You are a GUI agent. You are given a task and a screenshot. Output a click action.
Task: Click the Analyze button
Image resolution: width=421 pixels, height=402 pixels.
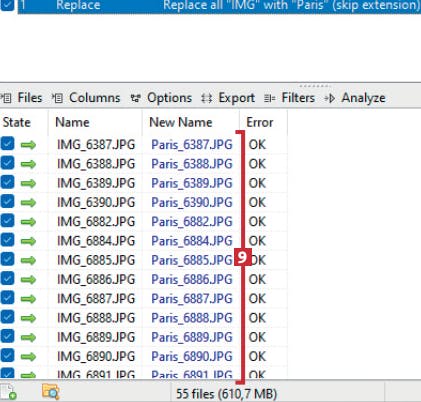(x=355, y=98)
